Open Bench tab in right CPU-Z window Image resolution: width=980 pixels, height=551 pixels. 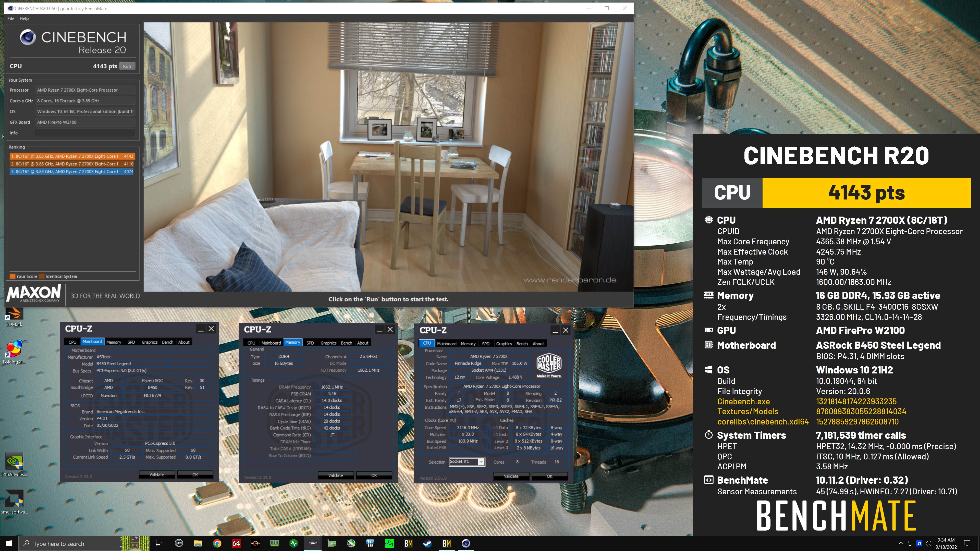coord(522,343)
